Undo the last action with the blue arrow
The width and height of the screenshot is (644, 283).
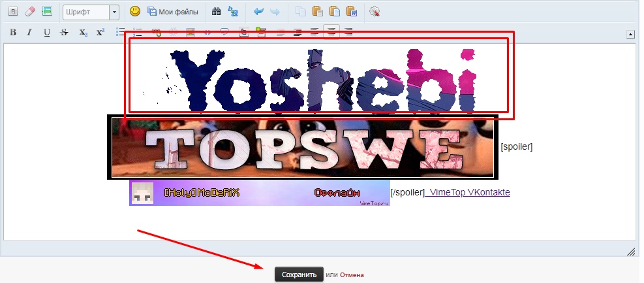point(258,12)
